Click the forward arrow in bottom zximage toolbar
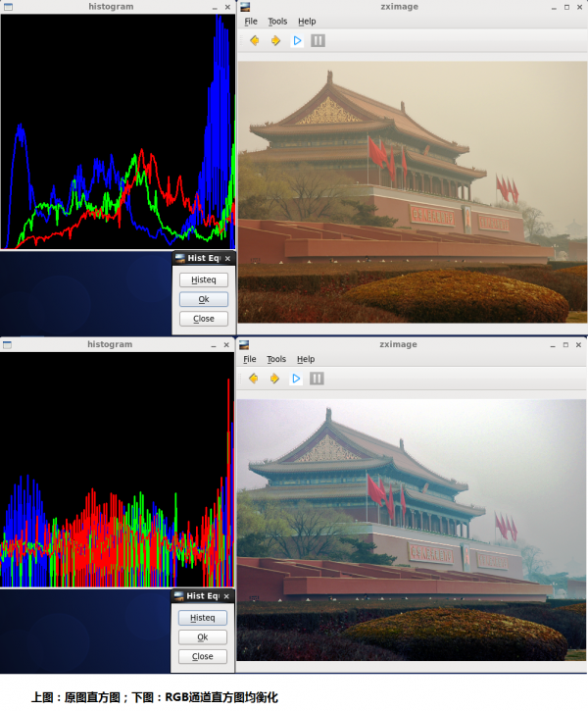The height and width of the screenshot is (711, 588). (274, 379)
